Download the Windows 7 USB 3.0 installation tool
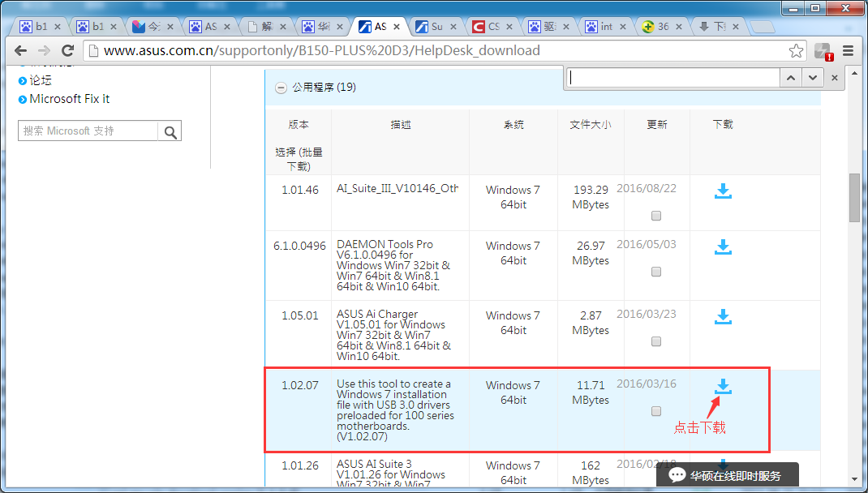 (723, 387)
